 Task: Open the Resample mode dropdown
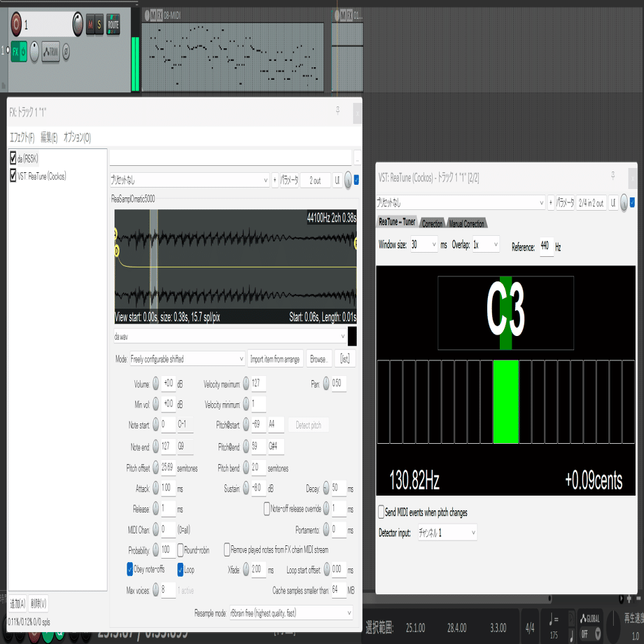click(x=290, y=613)
